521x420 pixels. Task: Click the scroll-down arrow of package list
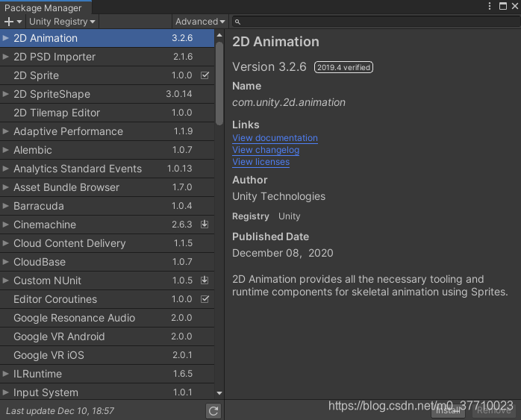219,392
